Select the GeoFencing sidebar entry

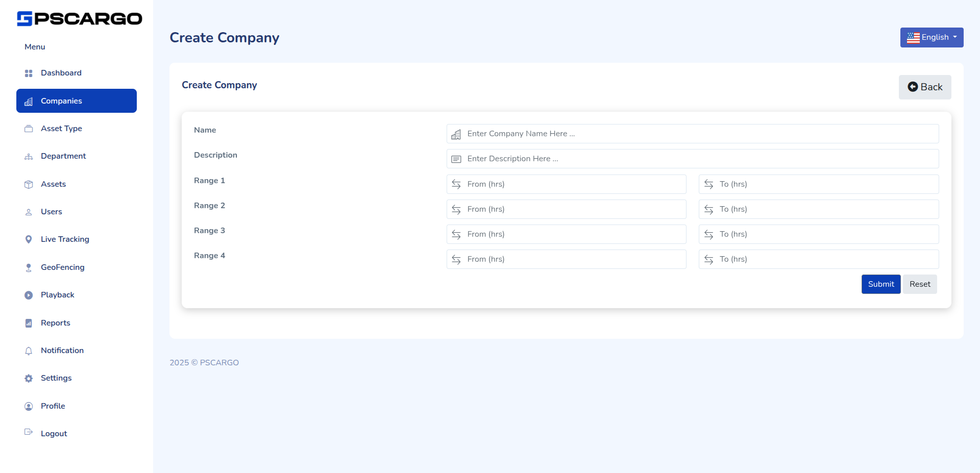62,267
